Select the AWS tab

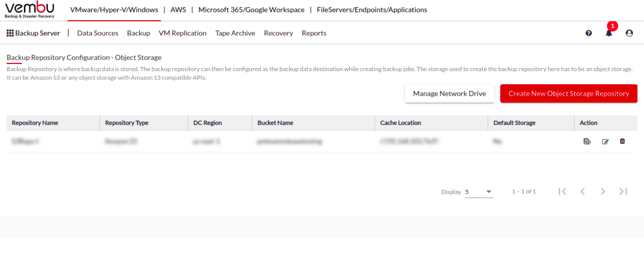click(178, 10)
